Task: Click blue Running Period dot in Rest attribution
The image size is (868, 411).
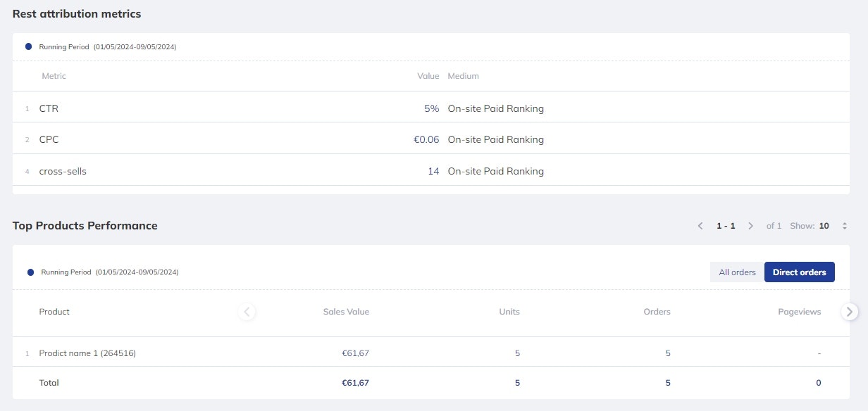Action: point(28,46)
